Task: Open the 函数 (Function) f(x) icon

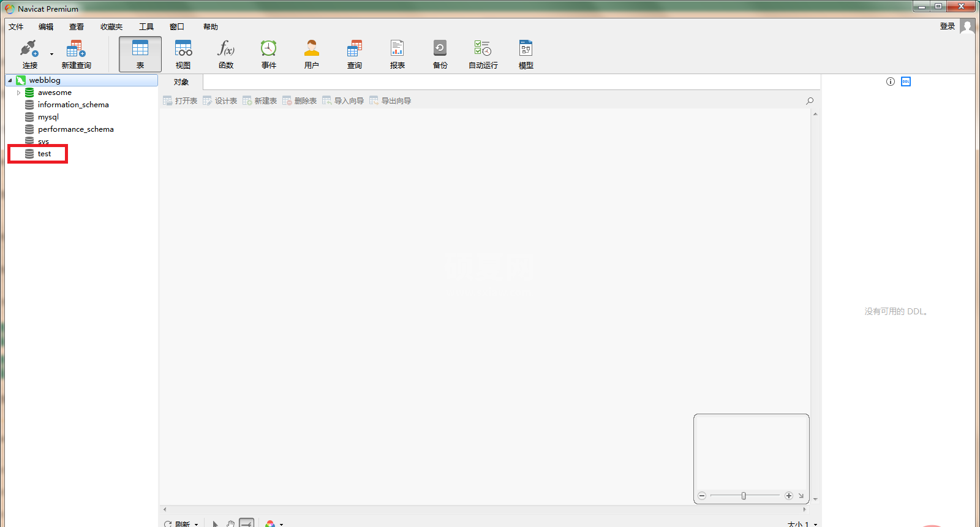Action: pyautogui.click(x=226, y=48)
